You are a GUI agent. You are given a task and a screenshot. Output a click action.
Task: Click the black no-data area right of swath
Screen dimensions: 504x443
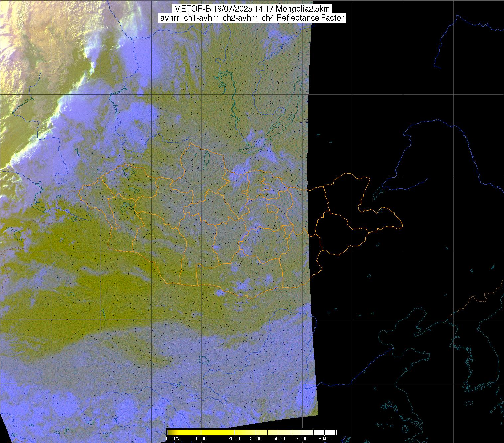(x=399, y=83)
